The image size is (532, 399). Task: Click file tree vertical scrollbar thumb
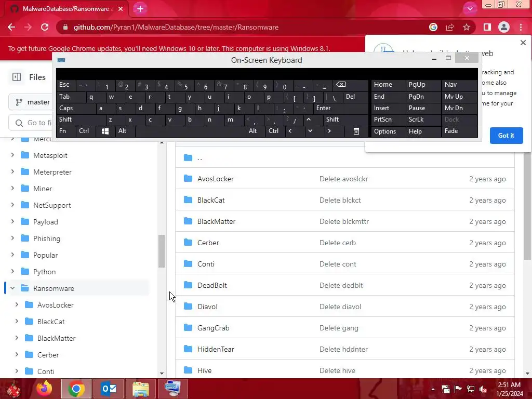tap(162, 251)
